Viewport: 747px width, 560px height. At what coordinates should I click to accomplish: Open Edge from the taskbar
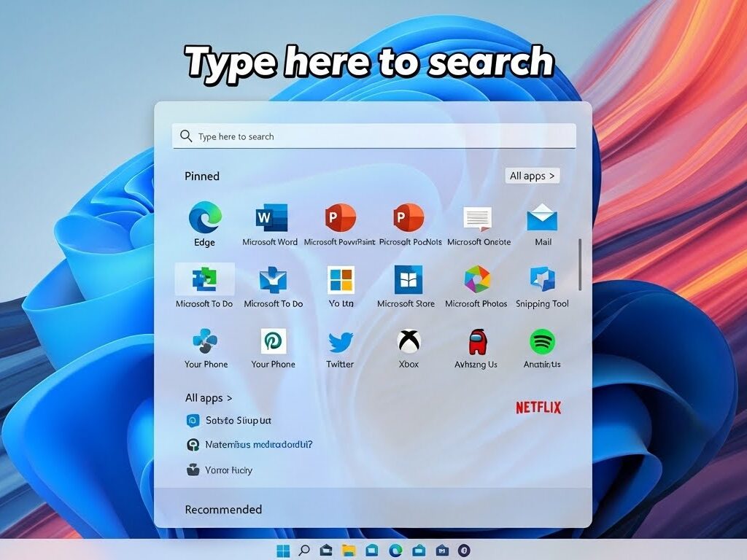pos(395,551)
